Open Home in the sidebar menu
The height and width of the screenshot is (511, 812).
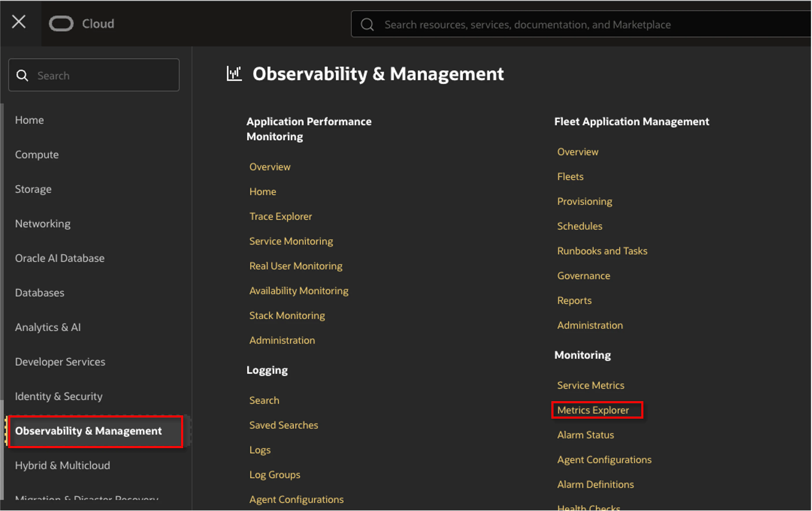[x=29, y=120]
